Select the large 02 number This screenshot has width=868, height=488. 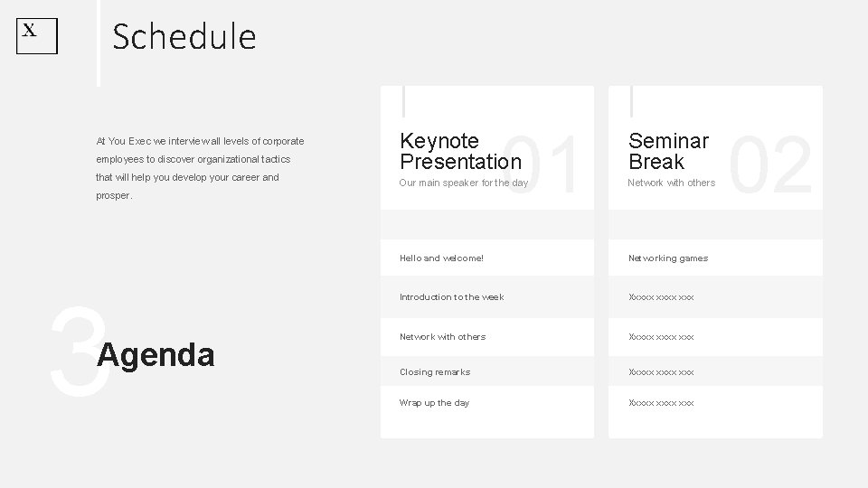pyautogui.click(x=771, y=165)
